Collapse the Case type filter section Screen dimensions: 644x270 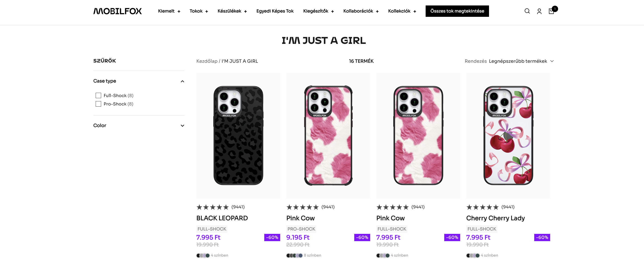182,81
